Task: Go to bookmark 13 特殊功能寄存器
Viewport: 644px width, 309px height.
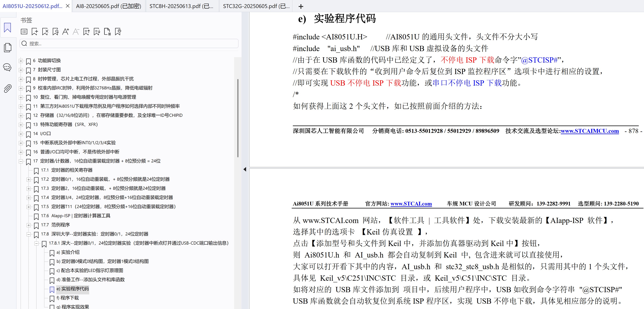Action: point(65,125)
